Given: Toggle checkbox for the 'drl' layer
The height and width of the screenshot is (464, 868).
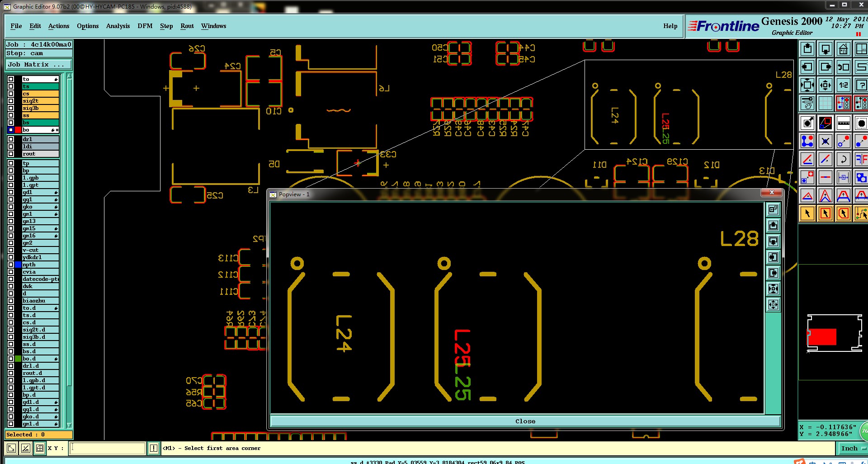Looking at the screenshot, I should click(11, 139).
